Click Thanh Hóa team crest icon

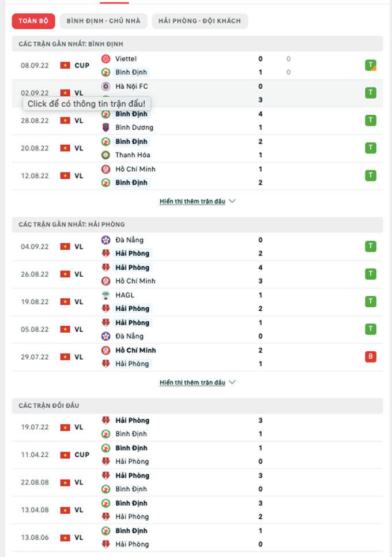(x=106, y=155)
